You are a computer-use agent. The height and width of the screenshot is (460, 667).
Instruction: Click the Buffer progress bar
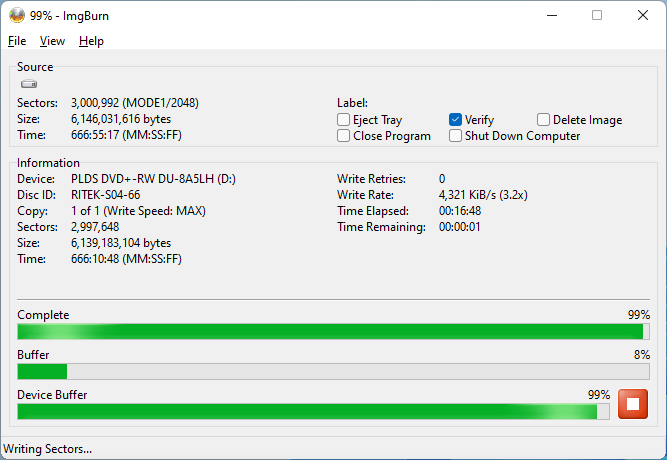point(333,371)
